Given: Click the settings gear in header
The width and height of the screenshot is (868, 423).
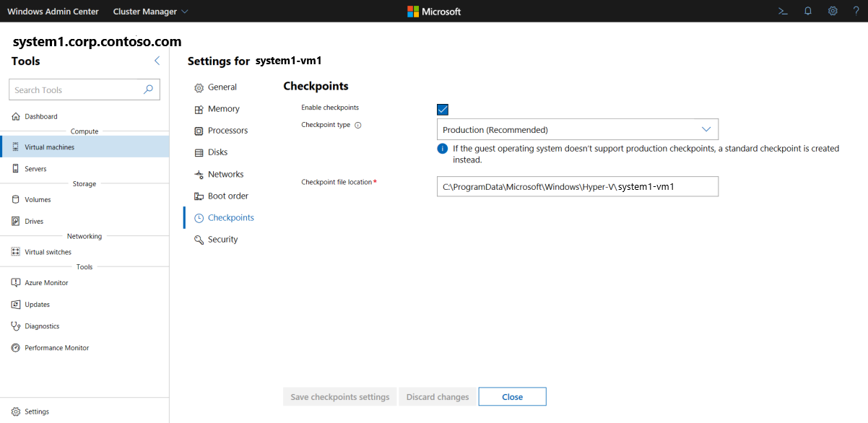Looking at the screenshot, I should 833,11.
